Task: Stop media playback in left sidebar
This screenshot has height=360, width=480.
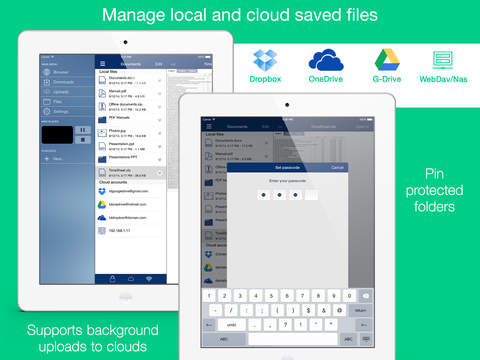Action: tap(83, 140)
